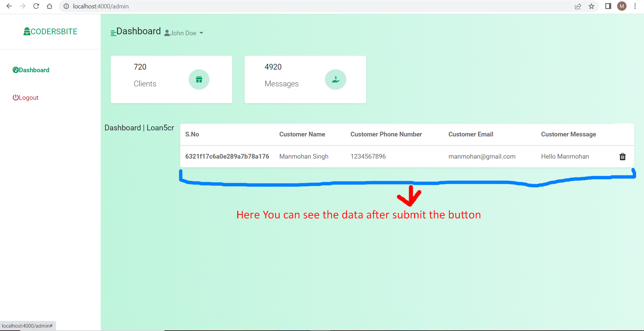
Task: Bookmark this page with the star icon
Action: (591, 6)
